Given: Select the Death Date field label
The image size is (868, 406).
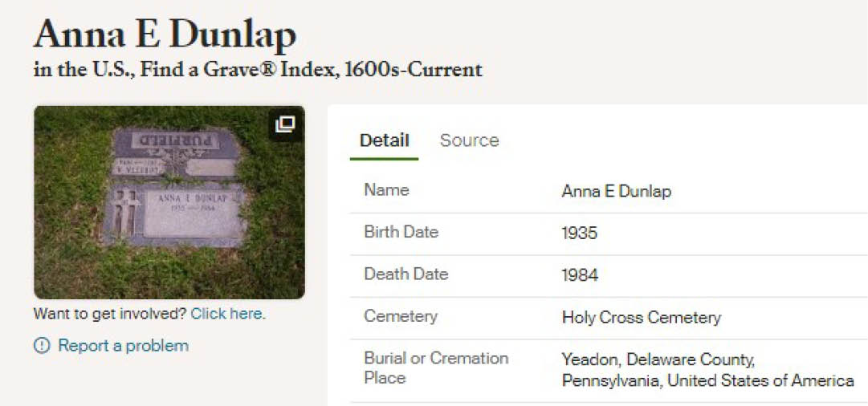Looking at the screenshot, I should (405, 274).
